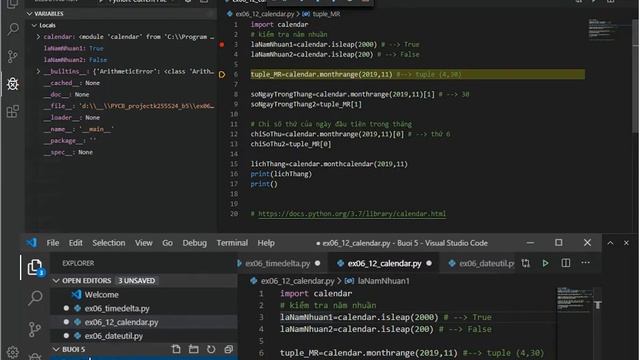Open the Edit menu

(76, 243)
